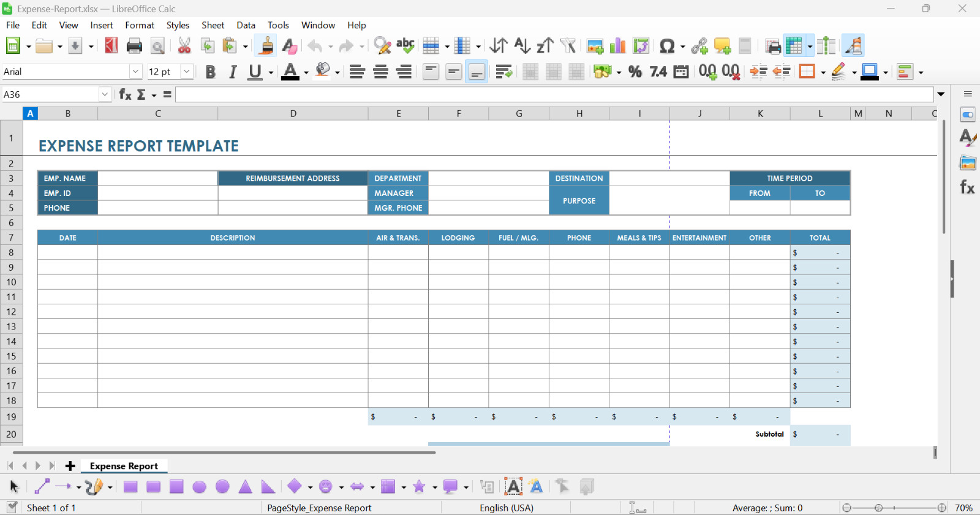Open the Font Size dropdown arrow
This screenshot has width=980, height=515.
coord(187,72)
